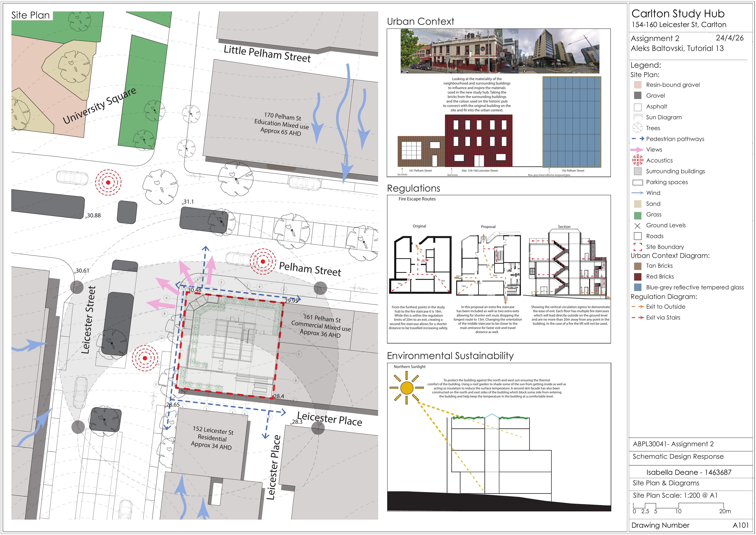Click the Grass legend swatch
This screenshot has height=535, width=756.
point(637,216)
